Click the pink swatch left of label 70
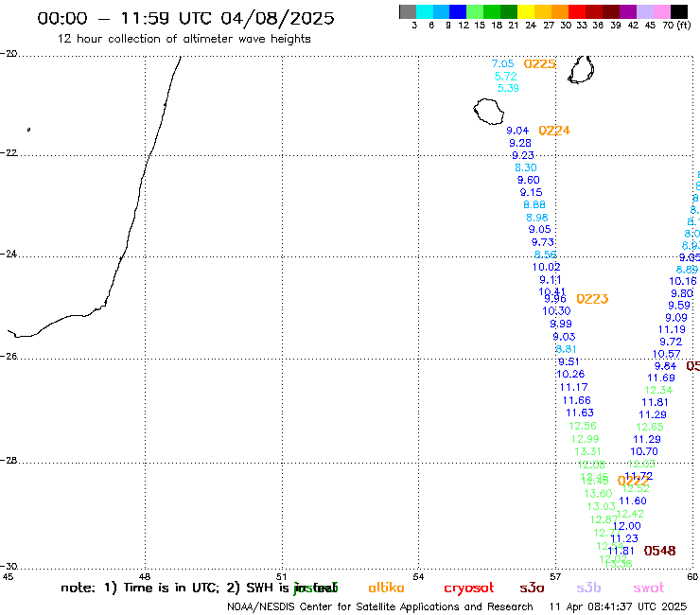700x615 pixels. 661,11
